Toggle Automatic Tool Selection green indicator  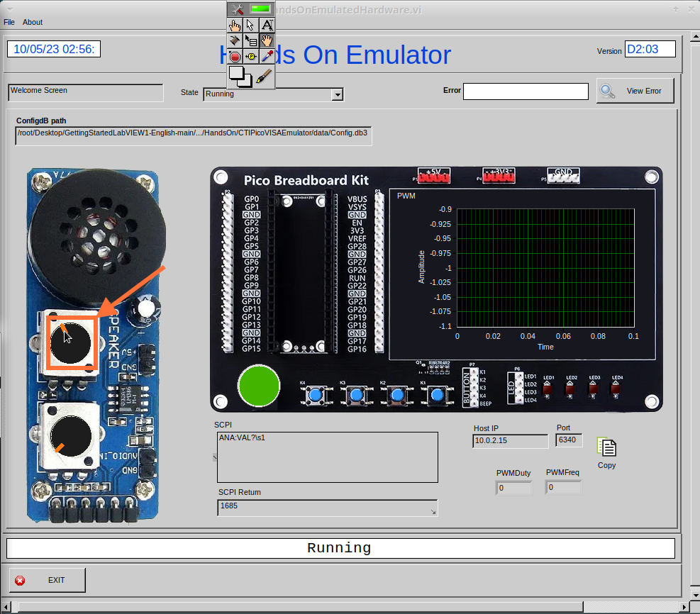click(261, 9)
